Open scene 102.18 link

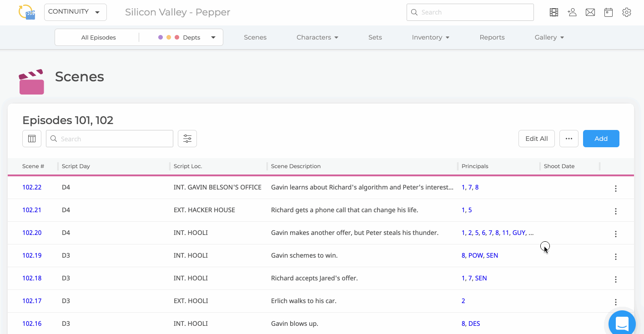click(x=32, y=278)
